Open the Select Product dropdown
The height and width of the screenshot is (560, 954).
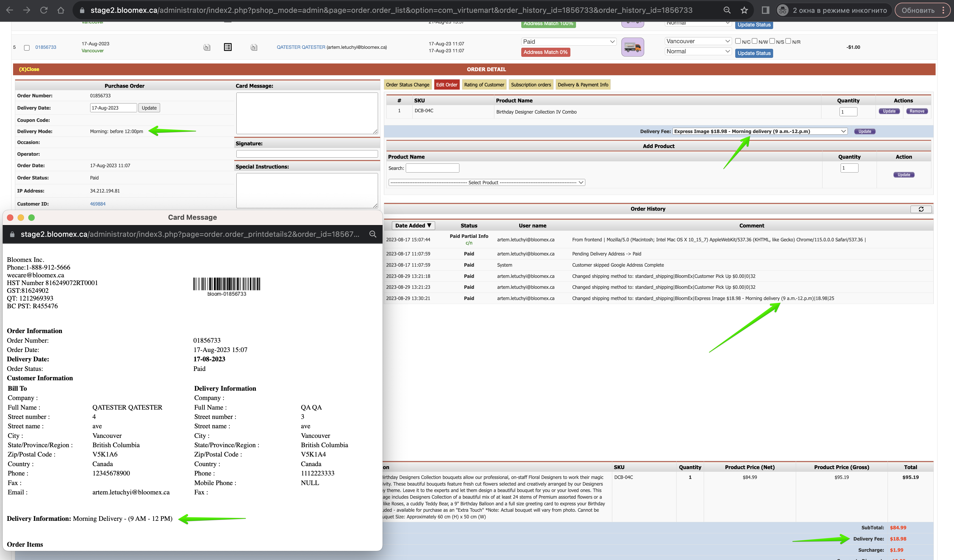(487, 182)
